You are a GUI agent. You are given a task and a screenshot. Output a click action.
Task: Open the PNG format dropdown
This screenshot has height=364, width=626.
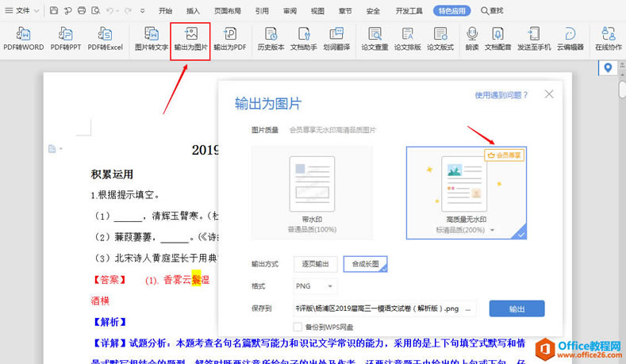tap(315, 286)
